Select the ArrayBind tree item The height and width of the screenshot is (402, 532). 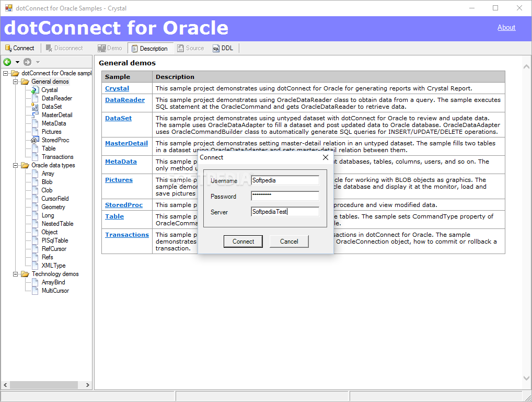tap(53, 282)
